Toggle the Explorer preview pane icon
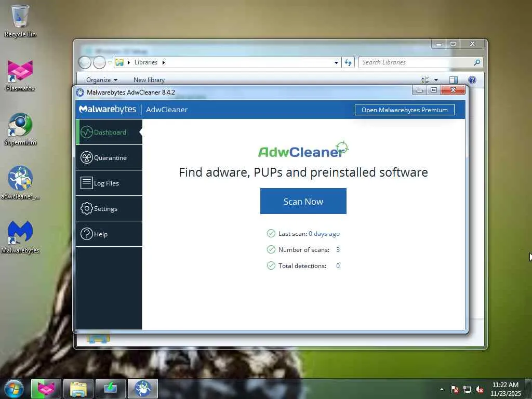The image size is (532, 399). point(453,79)
